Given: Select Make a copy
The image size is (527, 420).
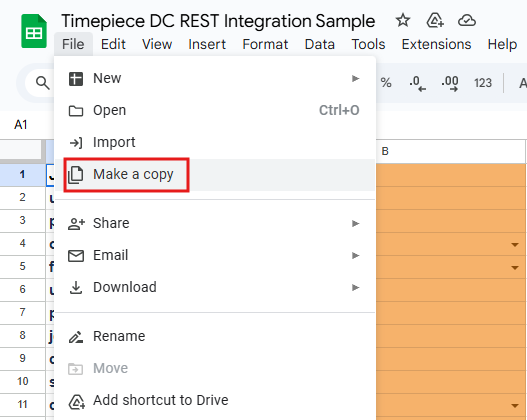Looking at the screenshot, I should click(215, 175).
